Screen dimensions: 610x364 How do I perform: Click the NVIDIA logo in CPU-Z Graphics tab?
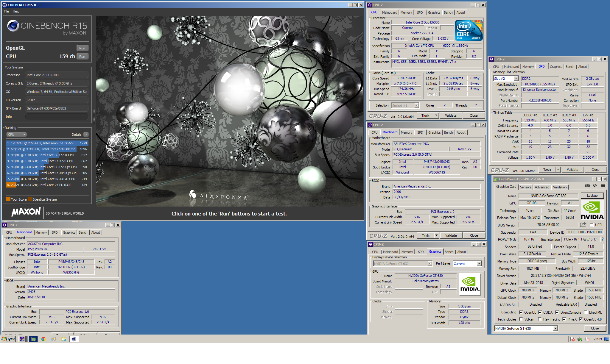[x=470, y=284]
